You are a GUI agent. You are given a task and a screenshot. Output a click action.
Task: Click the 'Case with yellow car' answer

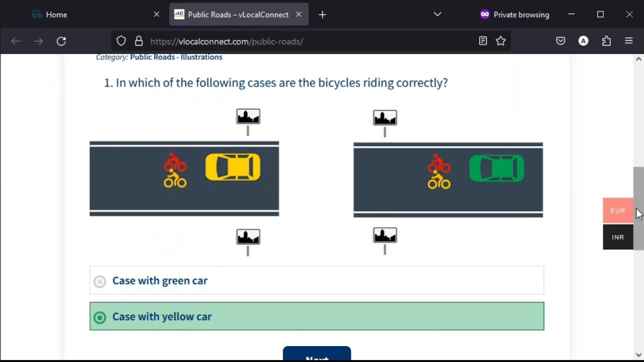(x=317, y=316)
